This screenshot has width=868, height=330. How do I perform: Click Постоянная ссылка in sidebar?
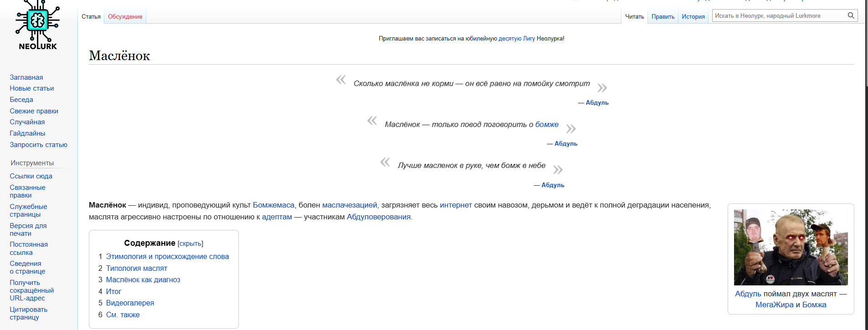pos(29,249)
